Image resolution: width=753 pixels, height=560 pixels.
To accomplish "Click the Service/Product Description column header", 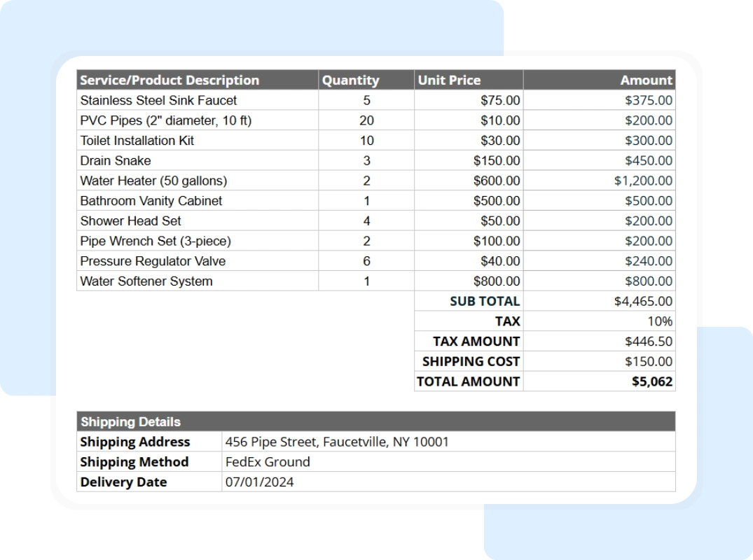I will 170,80.
